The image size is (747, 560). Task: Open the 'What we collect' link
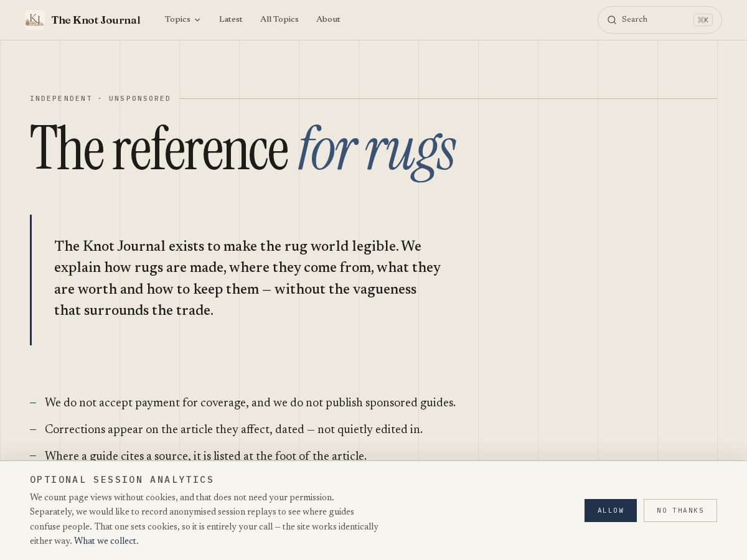(105, 541)
